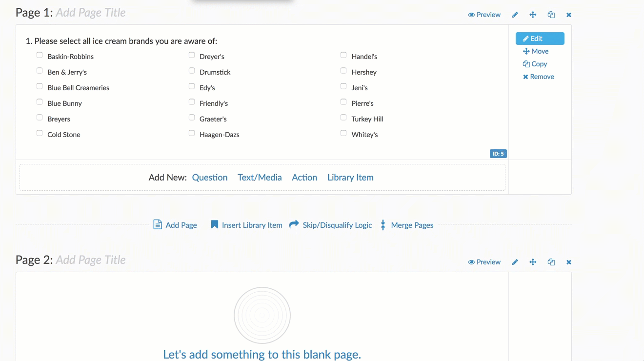Click Insert Library Item between pages
Screen dimensions: 644x361
tap(246, 225)
